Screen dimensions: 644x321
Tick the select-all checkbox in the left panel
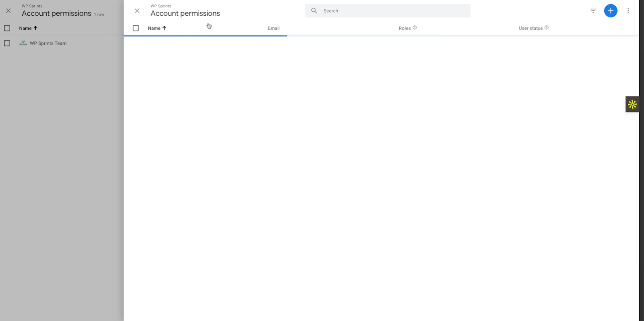pos(7,28)
